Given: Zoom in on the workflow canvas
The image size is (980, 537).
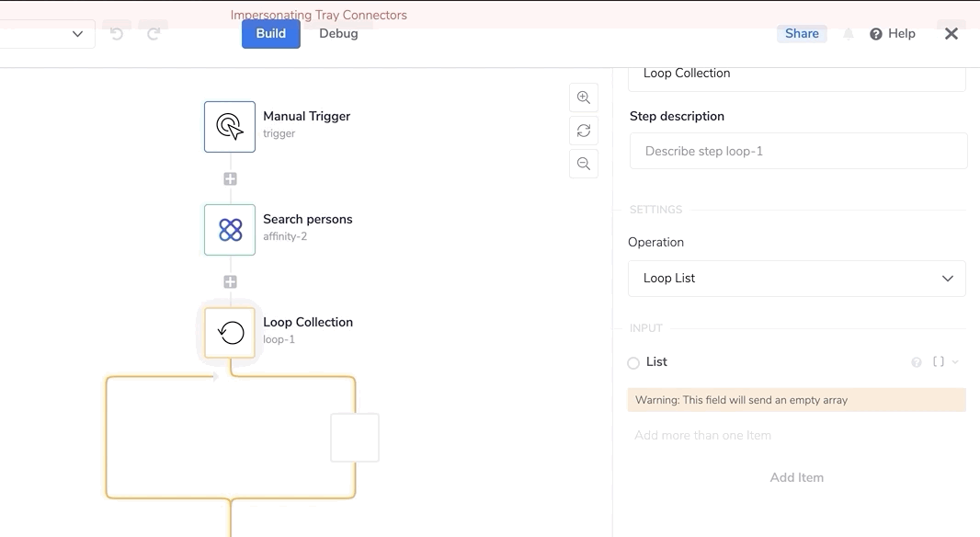Looking at the screenshot, I should tap(584, 97).
